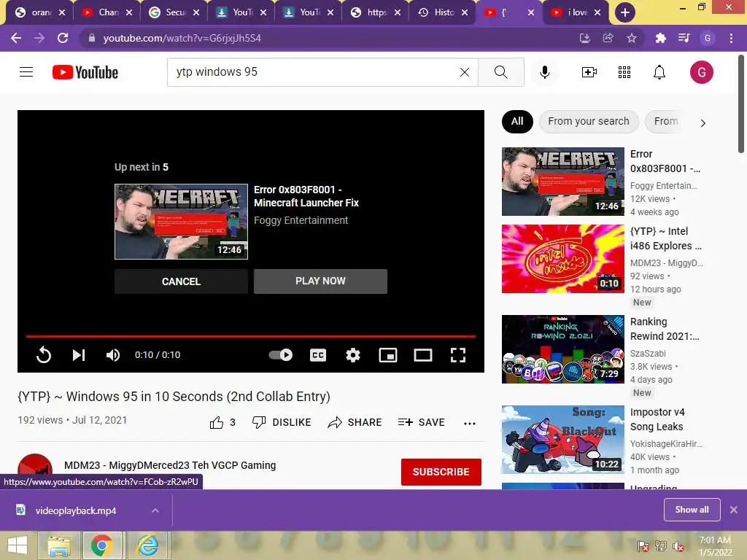
Task: Select the All filter chip
Action: click(x=517, y=122)
